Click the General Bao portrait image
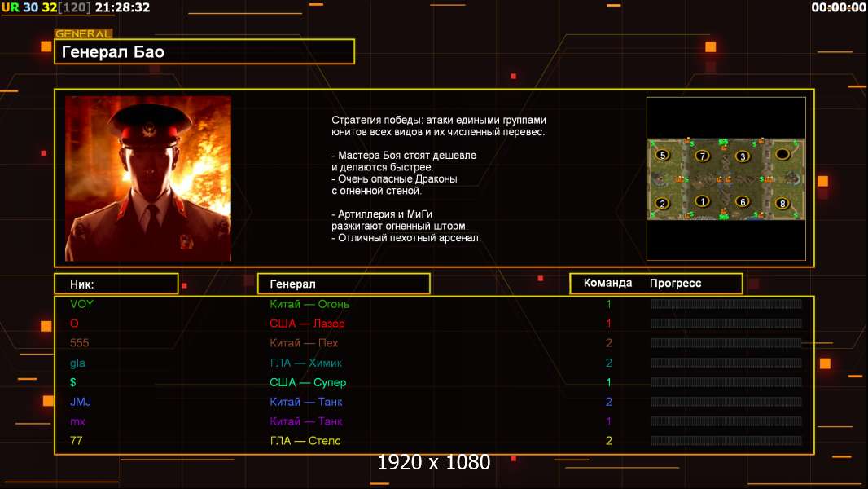Image resolution: width=868 pixels, height=489 pixels. coord(148,178)
